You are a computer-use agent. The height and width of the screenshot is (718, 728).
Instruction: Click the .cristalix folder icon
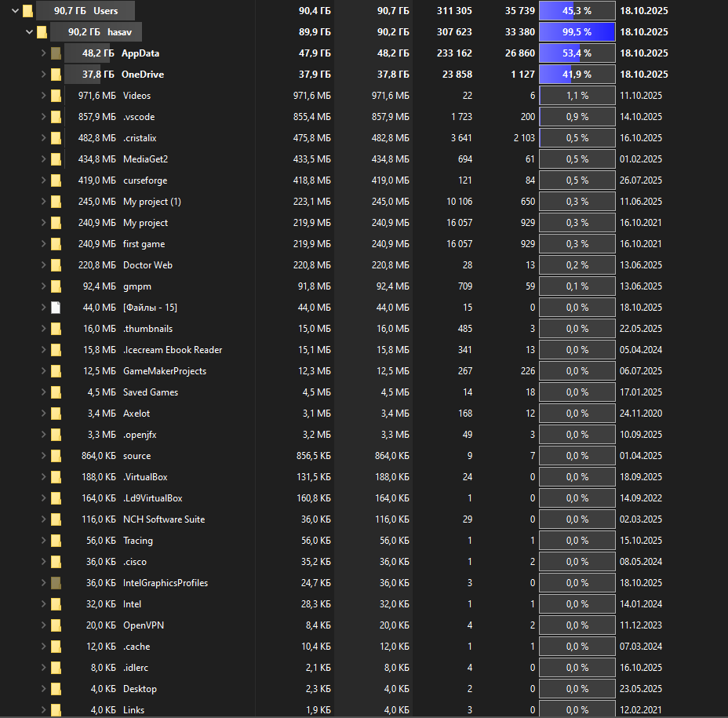pos(56,138)
